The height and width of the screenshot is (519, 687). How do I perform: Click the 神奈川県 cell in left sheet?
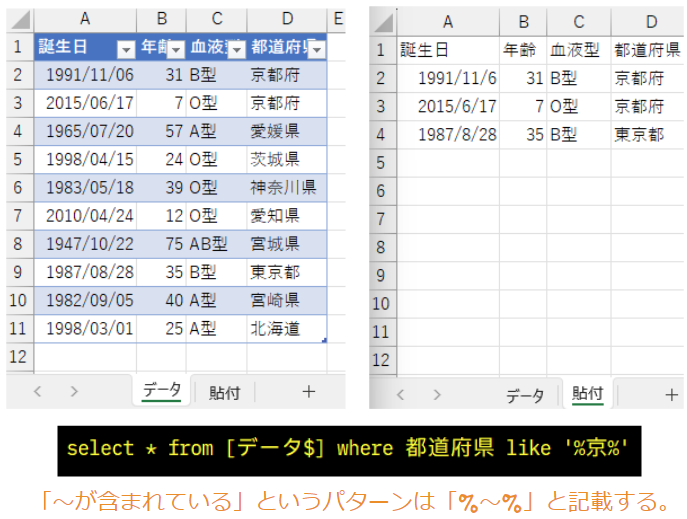287,187
